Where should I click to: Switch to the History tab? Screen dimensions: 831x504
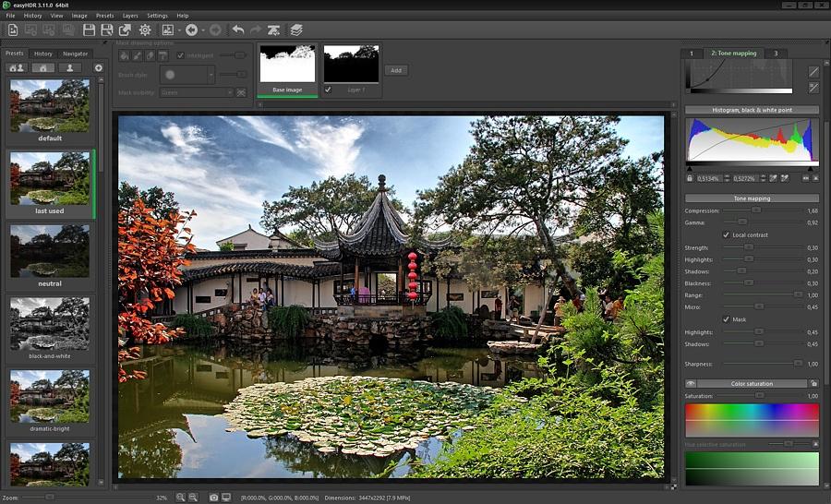coord(42,54)
